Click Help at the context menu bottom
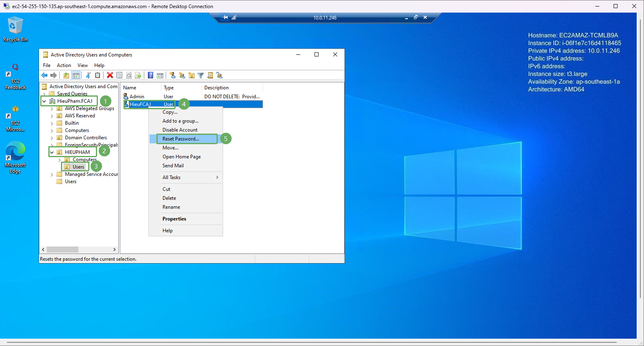The height and width of the screenshot is (346, 644). pyautogui.click(x=186, y=231)
